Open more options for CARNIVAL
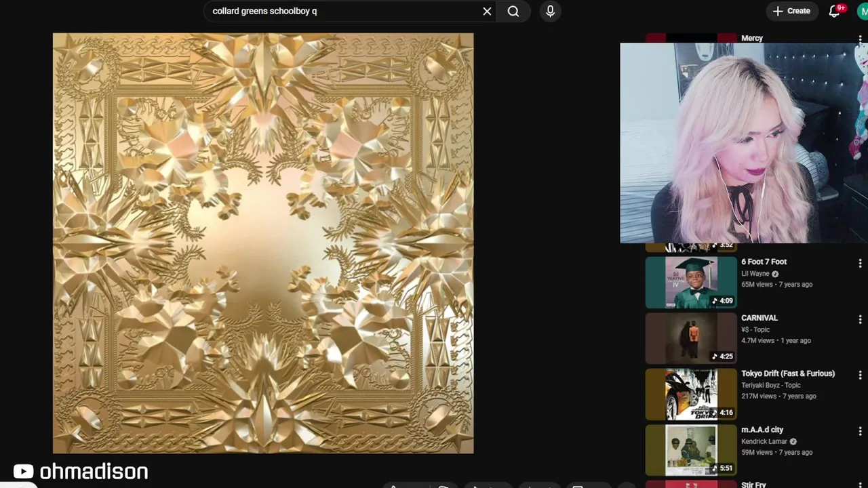Viewport: 868px width, 488px height. 860,319
